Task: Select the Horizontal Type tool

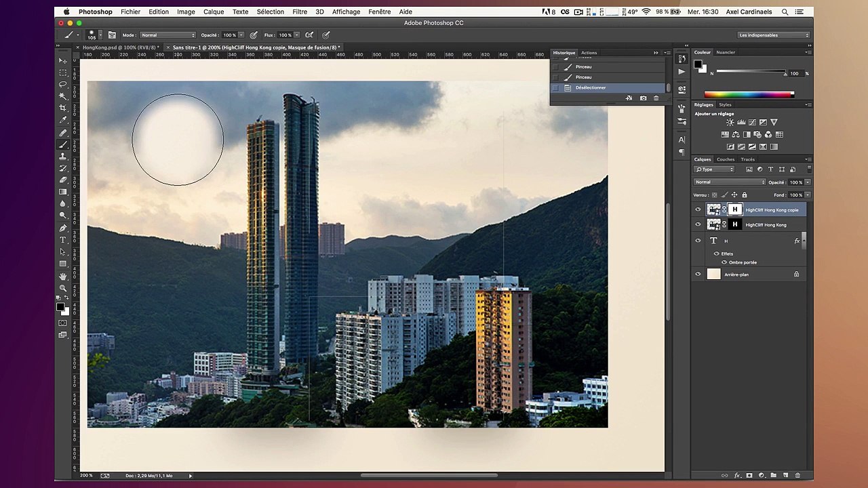Action: [x=63, y=240]
